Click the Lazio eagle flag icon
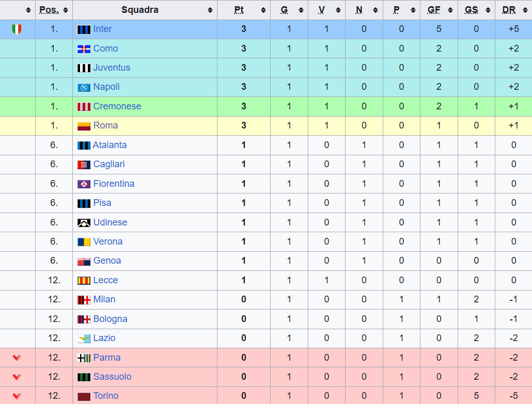This screenshot has height=404, width=532. [84, 338]
